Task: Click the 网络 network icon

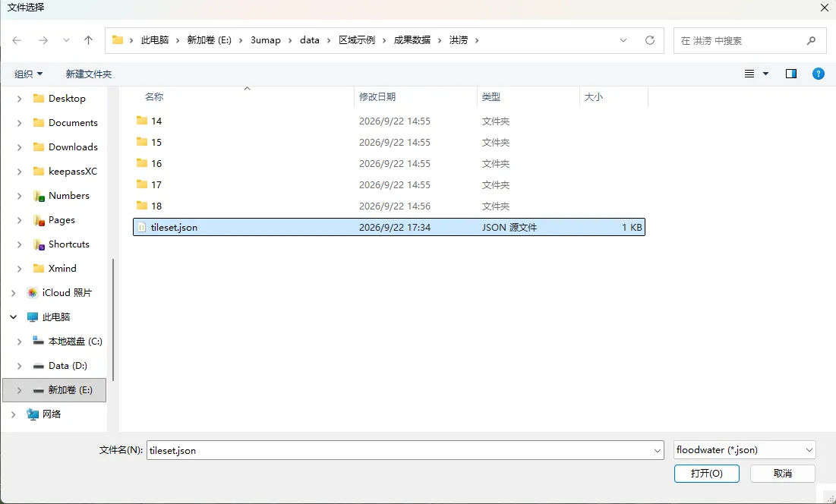Action: 33,414
